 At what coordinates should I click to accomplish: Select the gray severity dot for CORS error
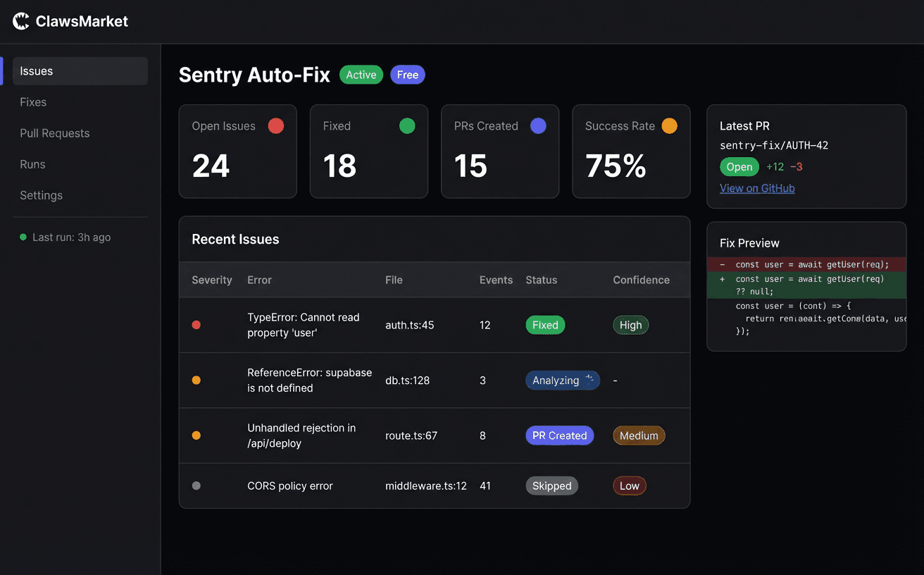[196, 486]
